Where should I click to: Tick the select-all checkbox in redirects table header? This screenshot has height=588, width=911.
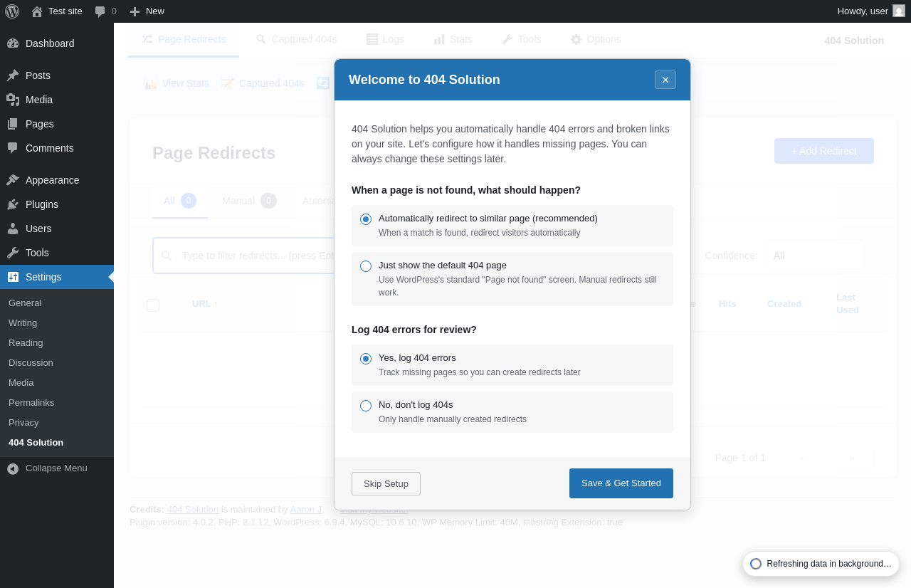tap(153, 305)
